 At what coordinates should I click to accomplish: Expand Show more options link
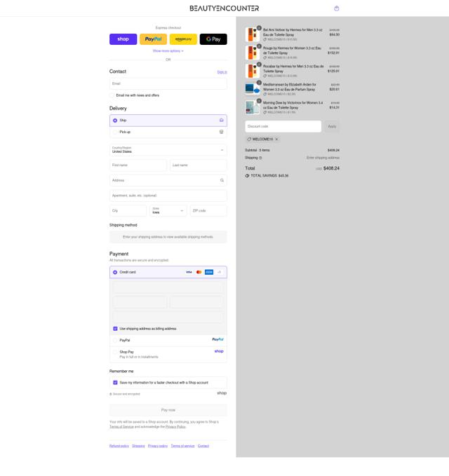point(168,51)
